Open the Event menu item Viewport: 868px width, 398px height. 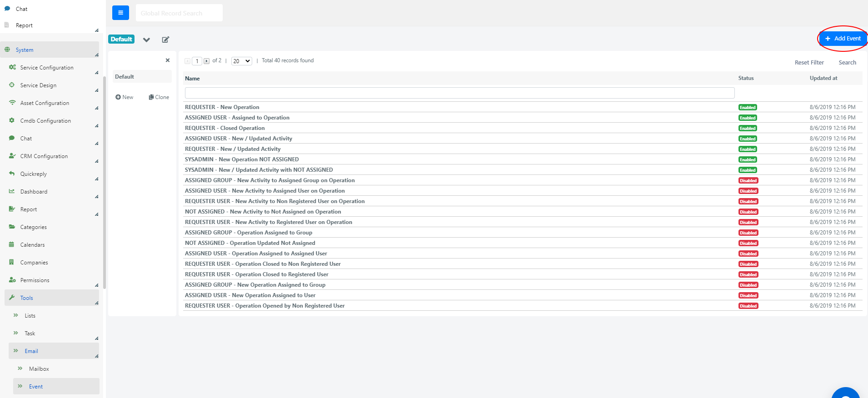pyautogui.click(x=56, y=386)
